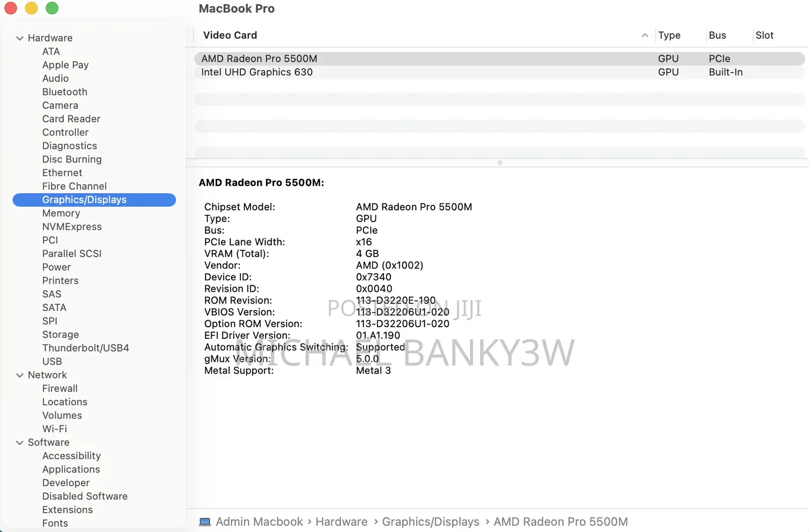Collapse the Hardware section chevron

tap(20, 38)
